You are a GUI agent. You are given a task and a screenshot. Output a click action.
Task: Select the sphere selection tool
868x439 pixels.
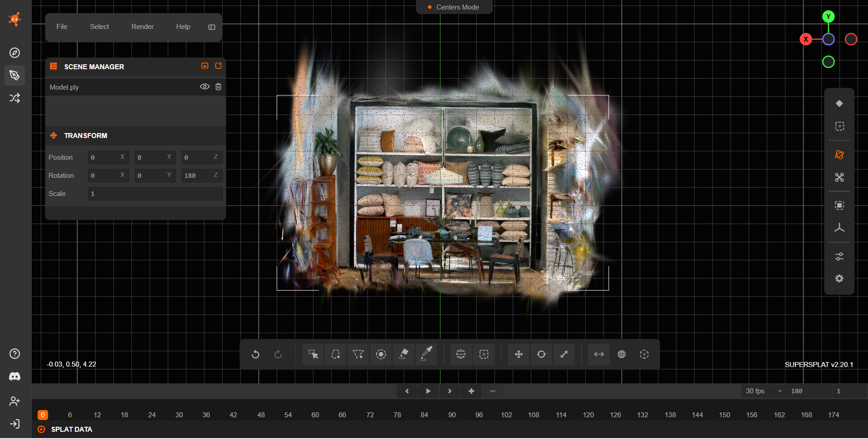pyautogui.click(x=461, y=354)
